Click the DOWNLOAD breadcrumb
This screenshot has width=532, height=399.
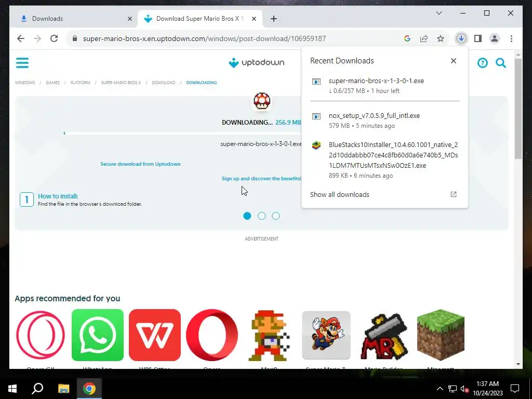click(x=163, y=83)
